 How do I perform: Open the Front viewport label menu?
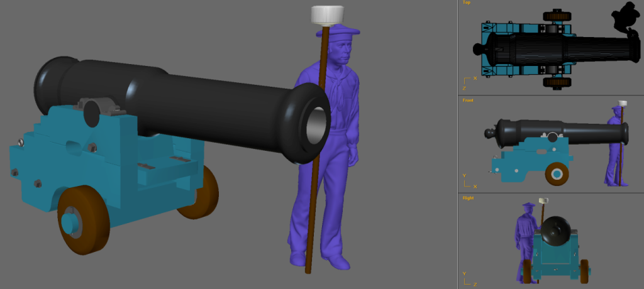coord(468,100)
